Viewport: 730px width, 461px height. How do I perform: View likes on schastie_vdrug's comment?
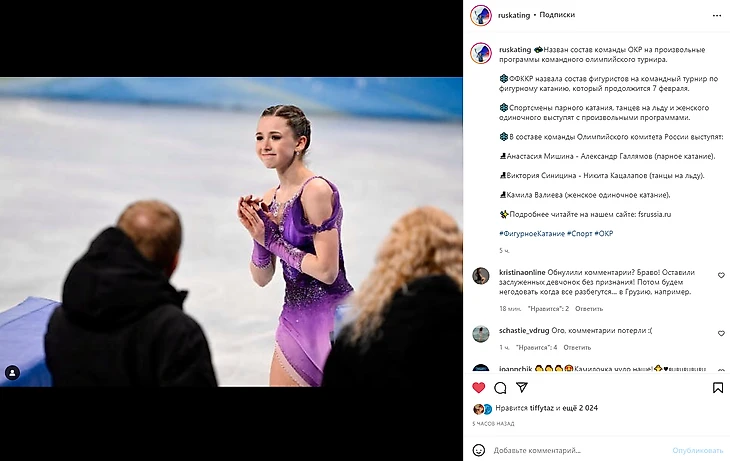pyautogui.click(x=537, y=347)
